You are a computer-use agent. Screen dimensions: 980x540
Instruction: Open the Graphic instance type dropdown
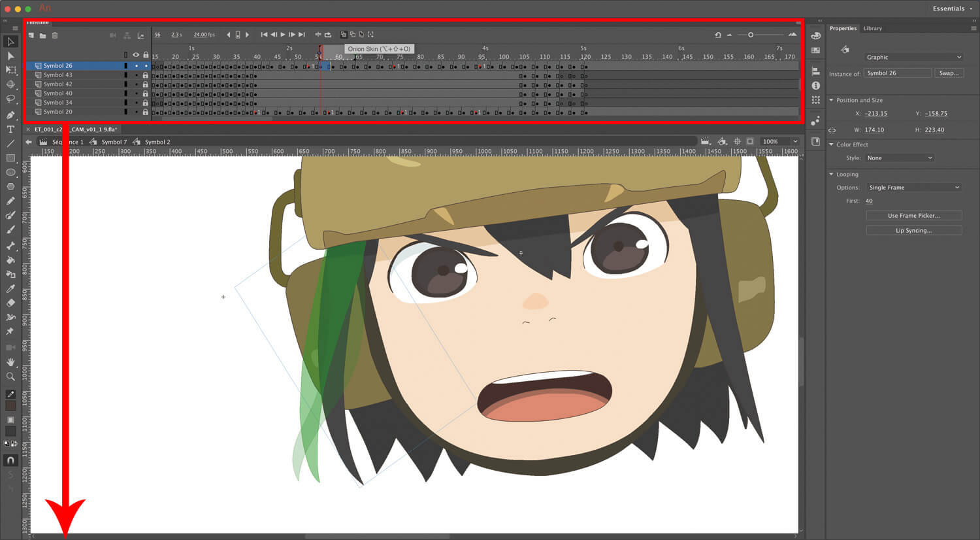pyautogui.click(x=913, y=58)
